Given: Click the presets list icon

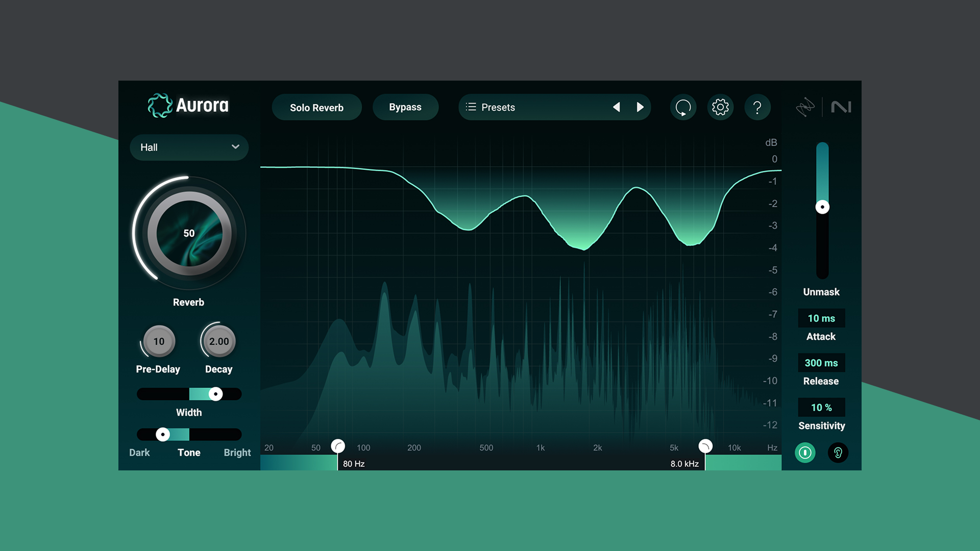Looking at the screenshot, I should click(471, 107).
